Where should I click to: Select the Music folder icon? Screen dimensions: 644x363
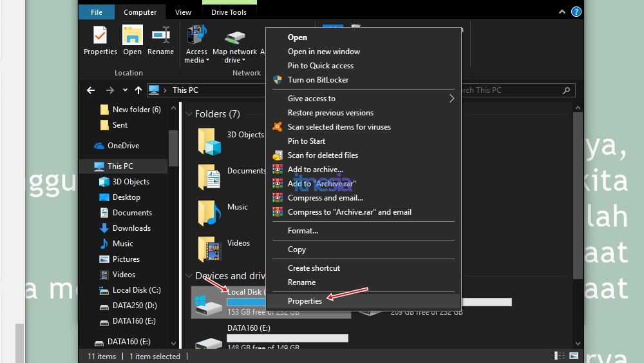point(209,213)
